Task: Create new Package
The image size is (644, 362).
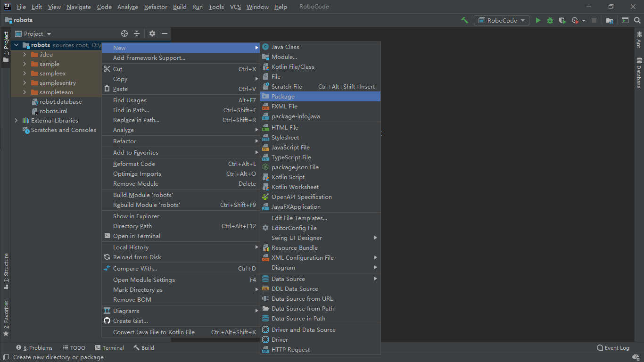Action: (320, 97)
